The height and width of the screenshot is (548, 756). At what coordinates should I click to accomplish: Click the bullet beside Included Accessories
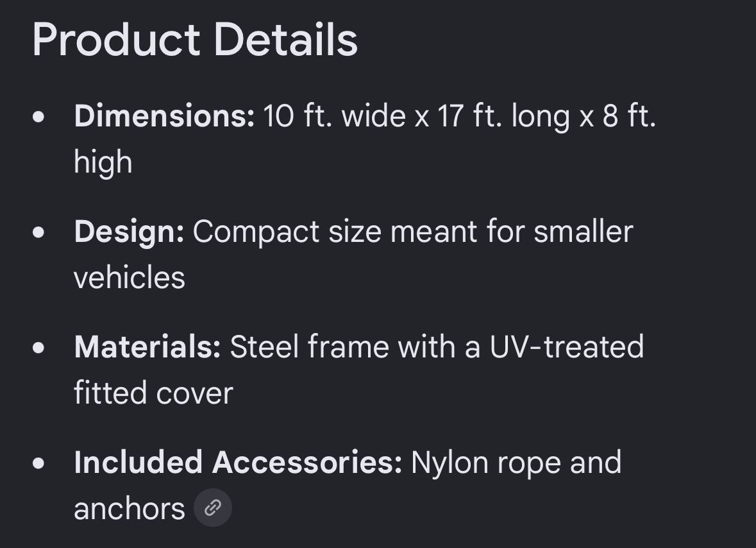(x=38, y=463)
